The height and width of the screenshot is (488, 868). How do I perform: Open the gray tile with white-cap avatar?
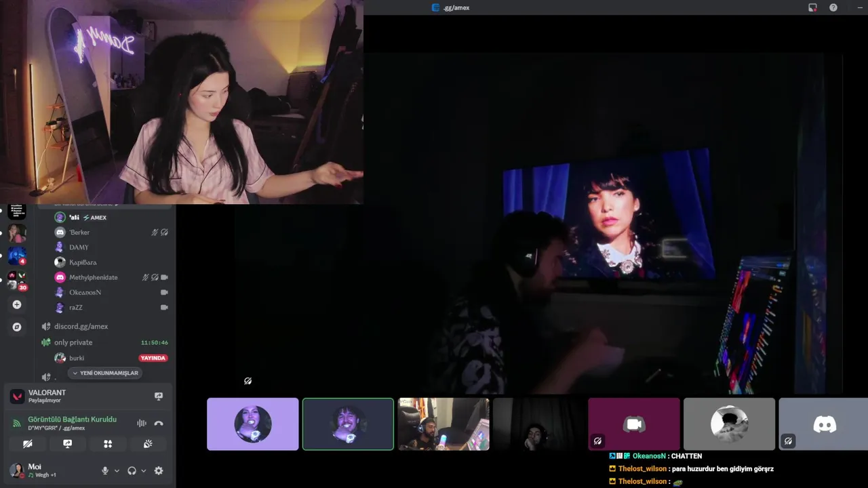[730, 424]
